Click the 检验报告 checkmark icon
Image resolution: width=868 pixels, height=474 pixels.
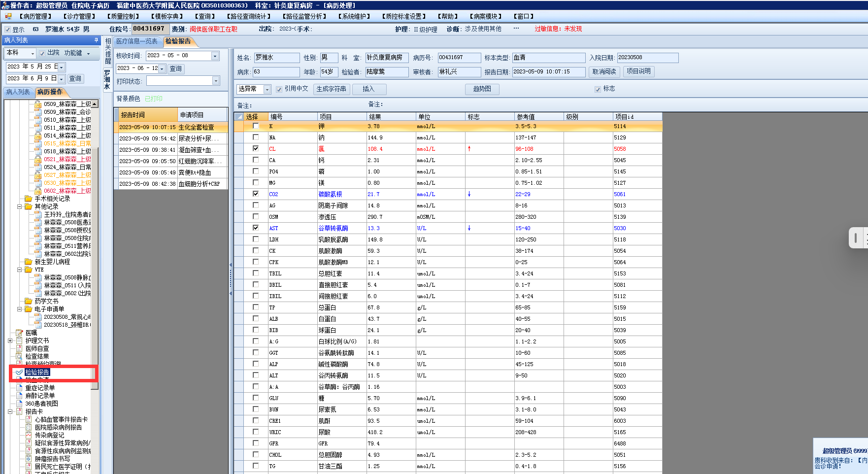pos(20,372)
